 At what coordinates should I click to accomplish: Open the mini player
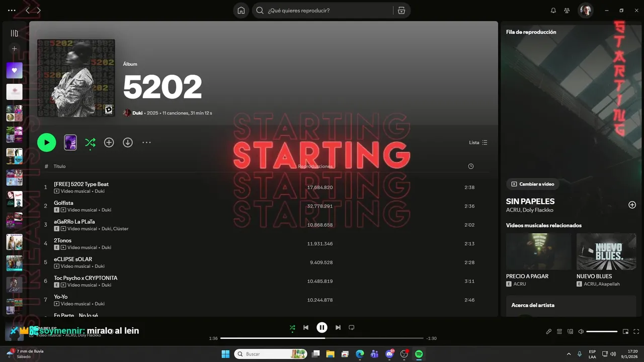point(625,332)
